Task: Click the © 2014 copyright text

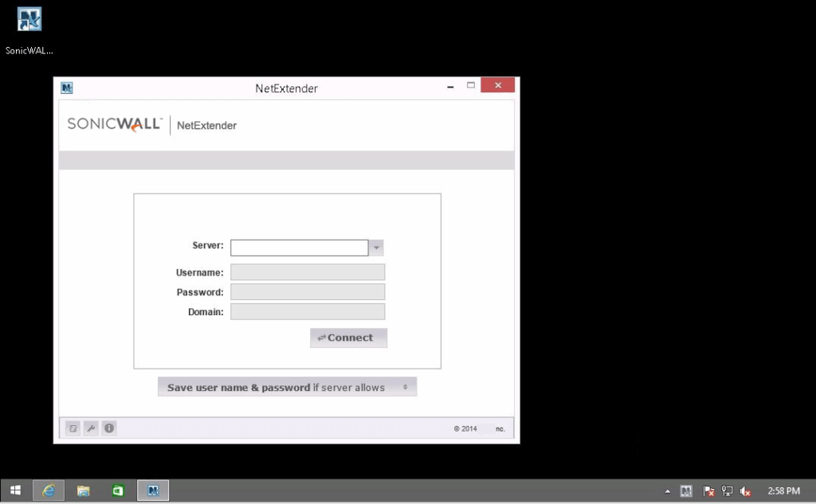Action: coord(465,428)
